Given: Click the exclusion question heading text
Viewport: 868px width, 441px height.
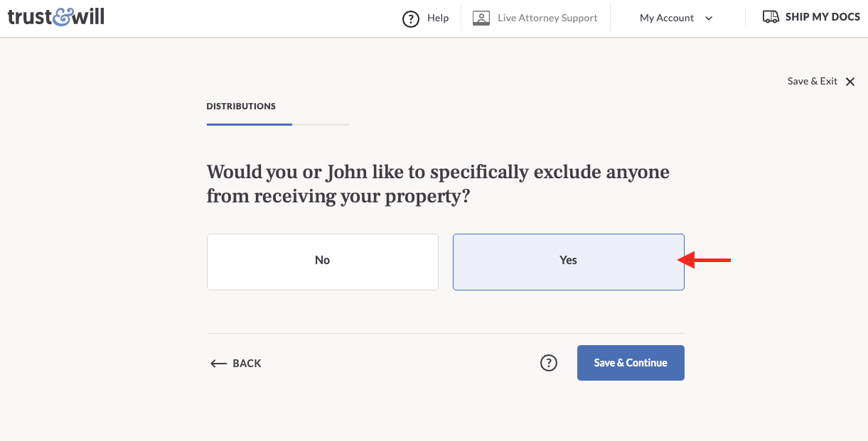Looking at the screenshot, I should pyautogui.click(x=438, y=184).
